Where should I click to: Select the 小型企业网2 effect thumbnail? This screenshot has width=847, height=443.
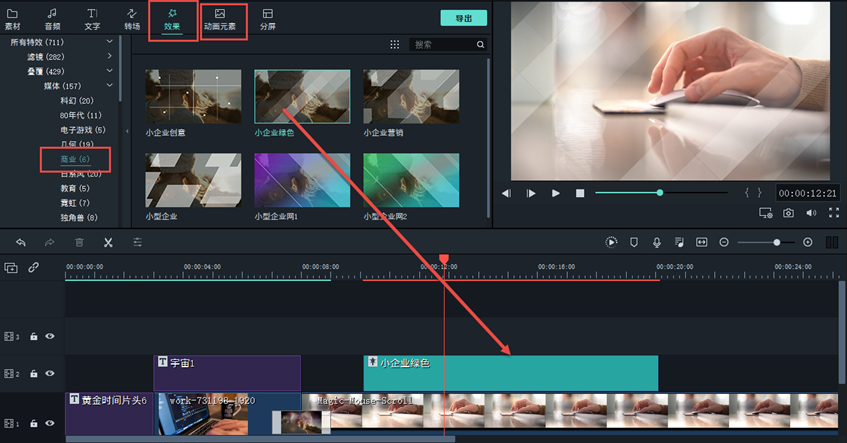point(411,180)
